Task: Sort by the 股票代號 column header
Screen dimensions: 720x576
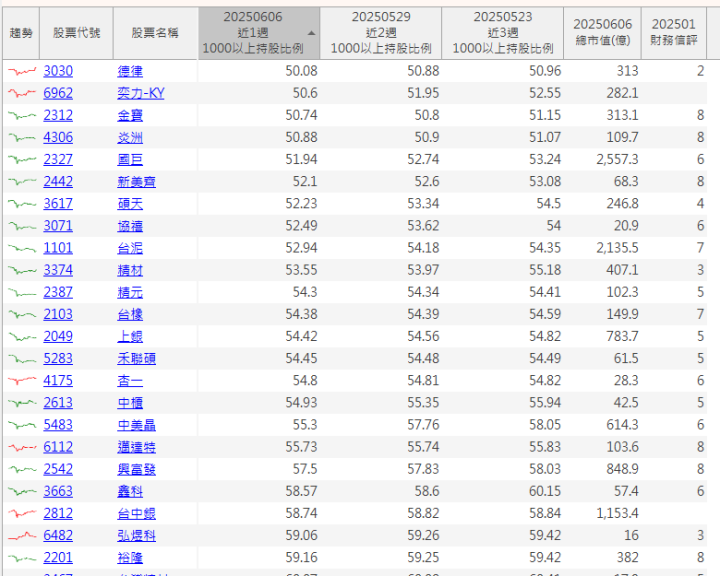Action: pos(76,33)
